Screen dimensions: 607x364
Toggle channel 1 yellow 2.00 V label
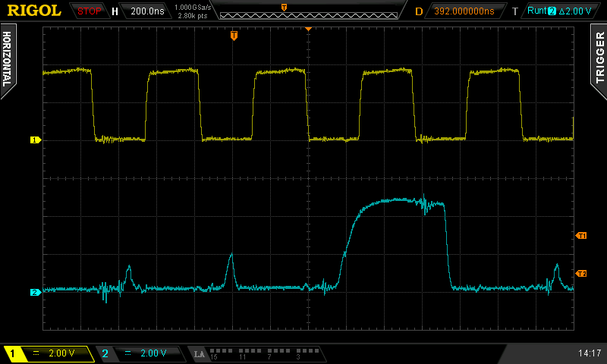(x=48, y=353)
